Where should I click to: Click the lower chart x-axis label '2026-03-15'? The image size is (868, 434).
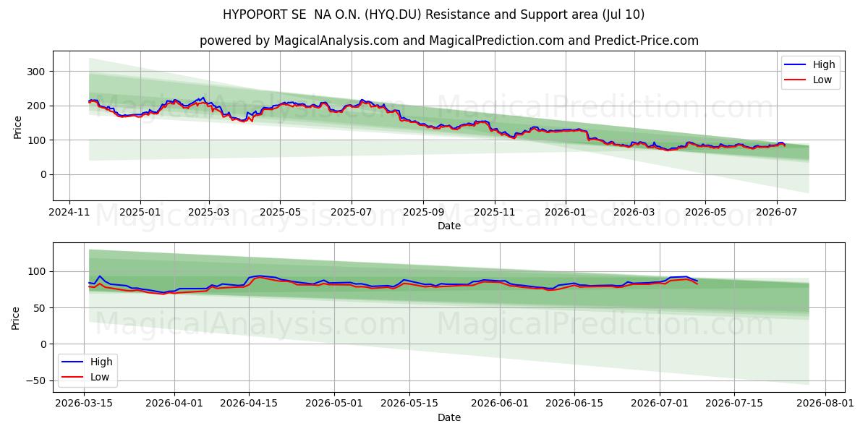[84, 405]
